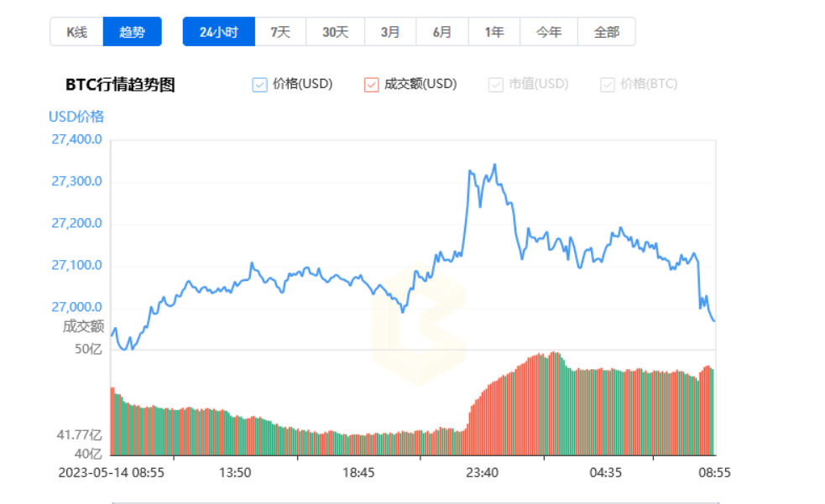The image size is (825, 504).
Task: Enable the 市值(USD) checkbox
Action: [x=497, y=84]
